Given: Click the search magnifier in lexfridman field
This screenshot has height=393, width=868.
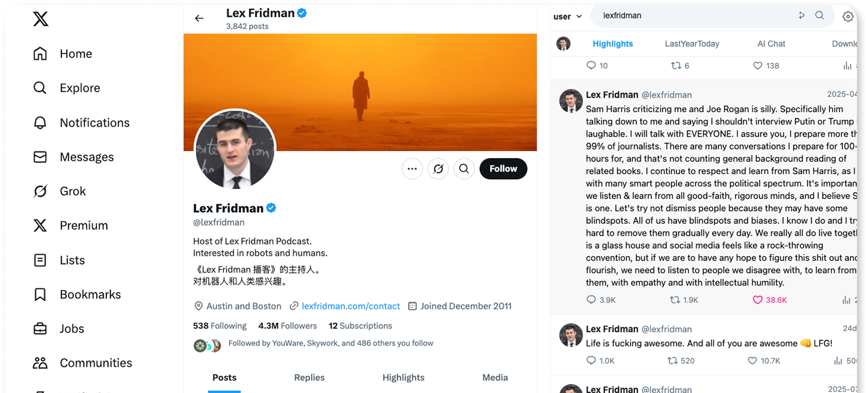Looking at the screenshot, I should (820, 16).
